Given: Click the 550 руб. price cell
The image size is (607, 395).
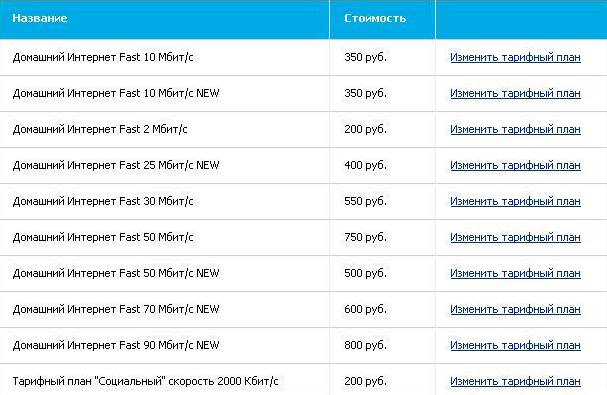Looking at the screenshot, I should tap(365, 201).
